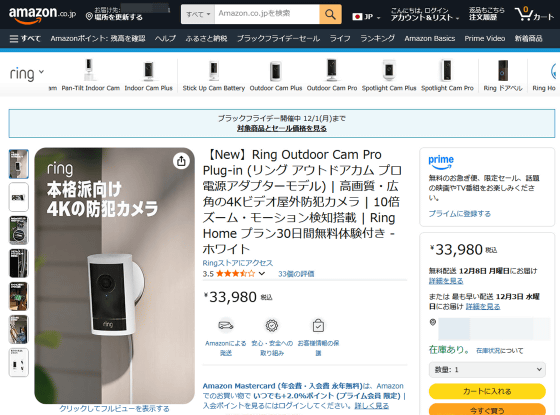Open ライフ navigation item

[340, 39]
